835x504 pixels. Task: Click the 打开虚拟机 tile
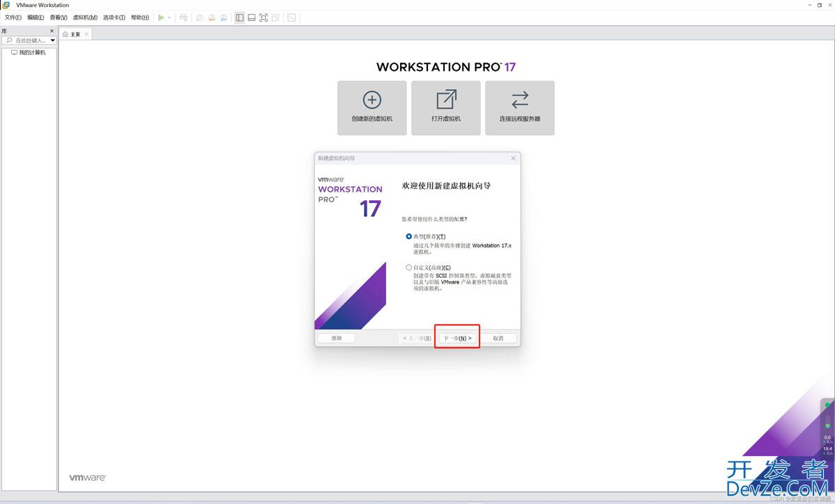click(x=446, y=108)
